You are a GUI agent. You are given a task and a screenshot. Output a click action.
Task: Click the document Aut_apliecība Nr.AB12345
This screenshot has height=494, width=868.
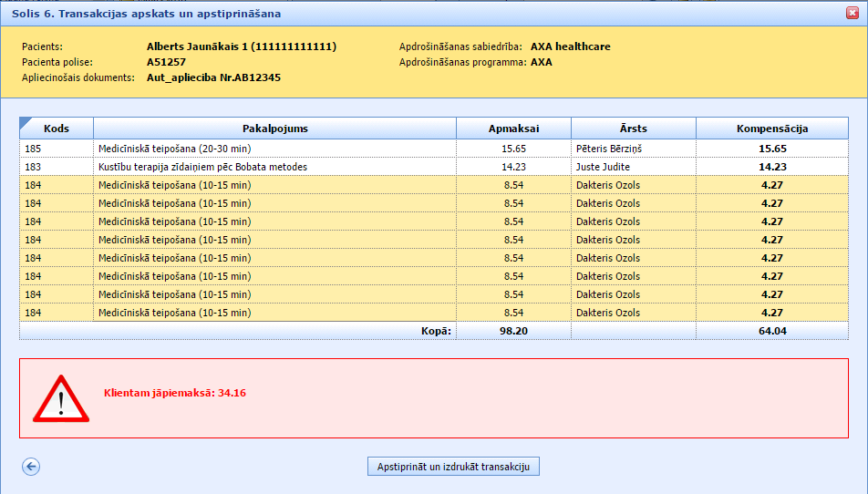point(213,77)
